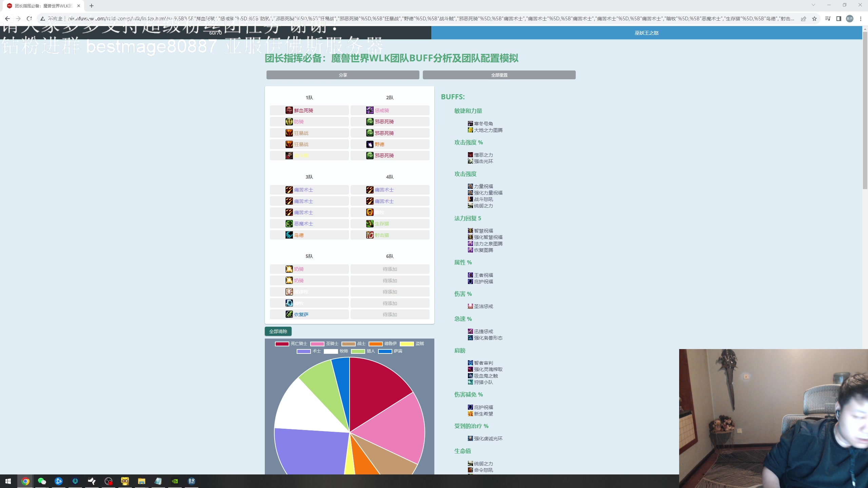Click the 生存猎 hunter icon
Viewport: 868px width, 488px height.
pyautogui.click(x=370, y=224)
